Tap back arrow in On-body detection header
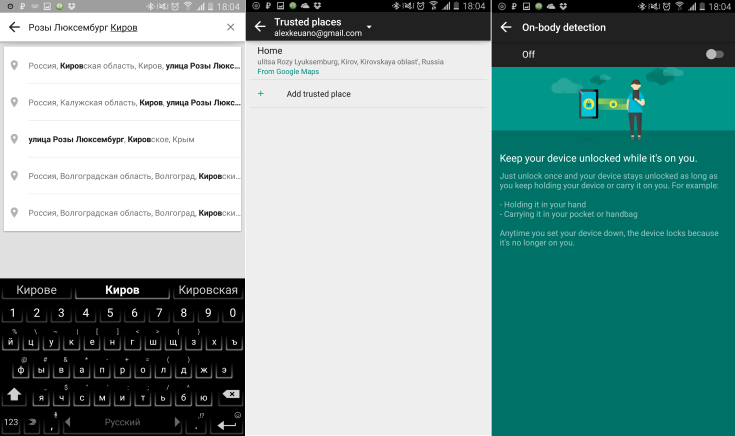This screenshot has height=436, width=735. [506, 27]
